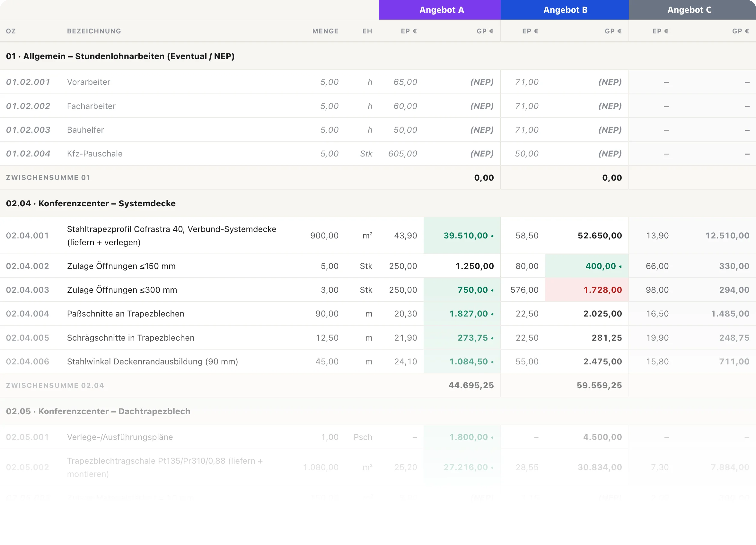Viewport: 756px width, 545px height.
Task: Click lowest-price marker beside 400,00
Action: coord(620,266)
